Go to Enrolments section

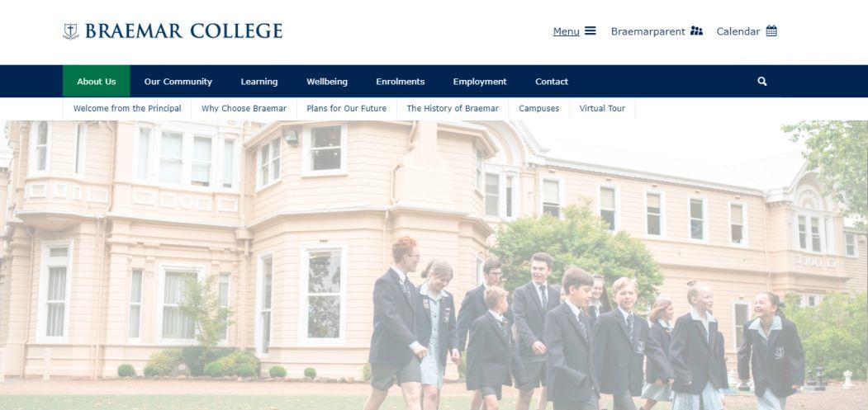pyautogui.click(x=401, y=82)
